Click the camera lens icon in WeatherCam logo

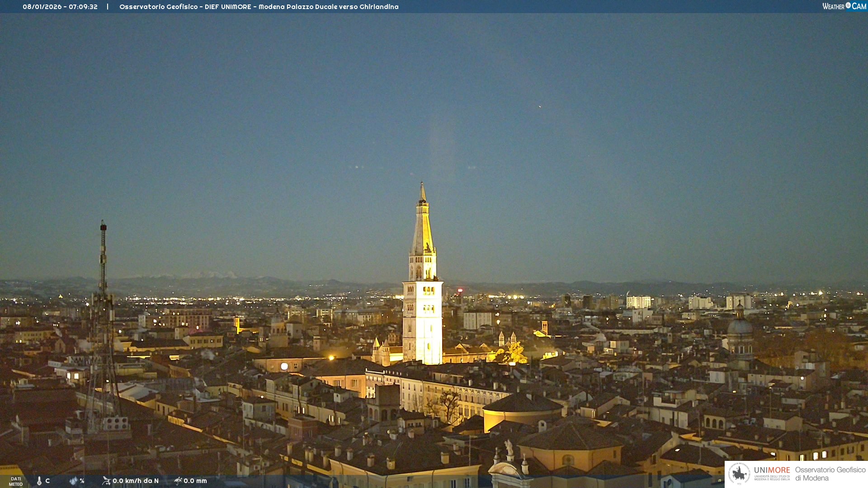coord(848,5)
